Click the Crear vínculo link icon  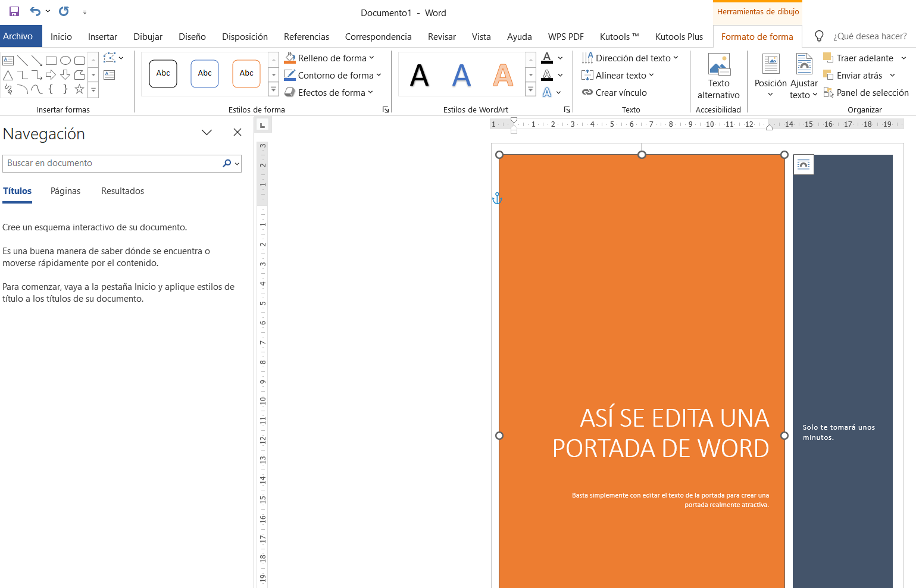(x=587, y=93)
